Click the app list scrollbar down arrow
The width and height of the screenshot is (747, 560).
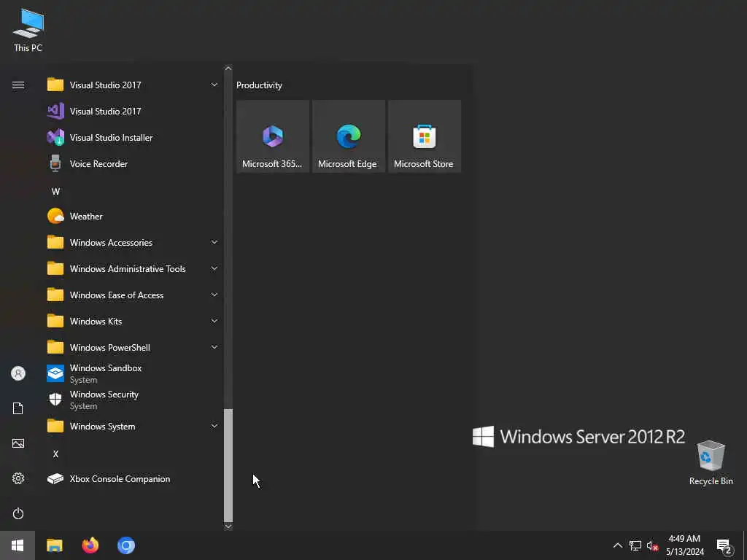(228, 526)
